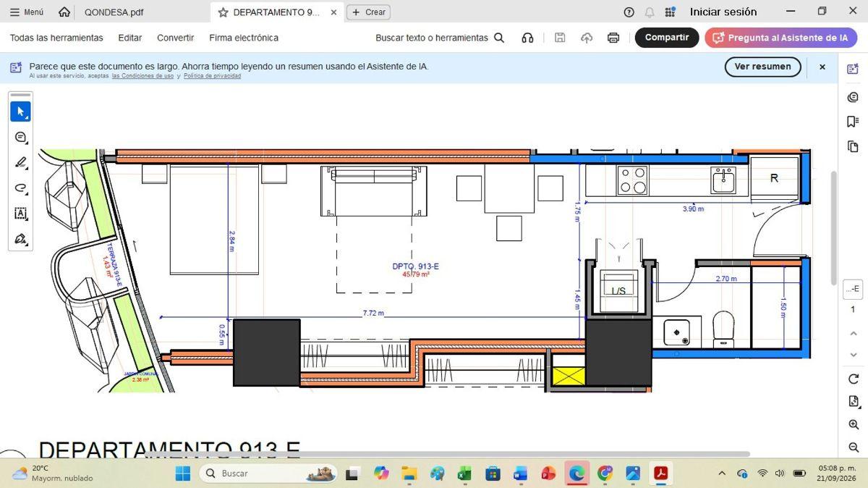Upload the file to cloud
This screenshot has height=488, width=868.
(587, 38)
